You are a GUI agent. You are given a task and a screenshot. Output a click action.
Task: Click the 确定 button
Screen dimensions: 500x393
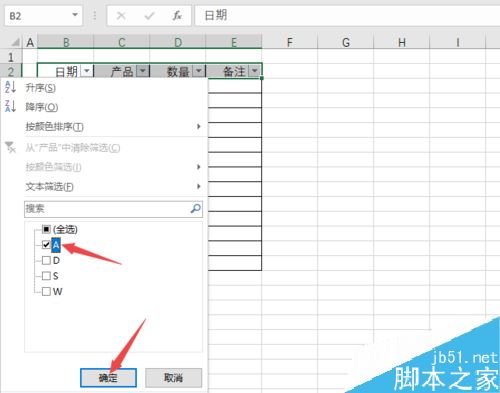coord(108,378)
